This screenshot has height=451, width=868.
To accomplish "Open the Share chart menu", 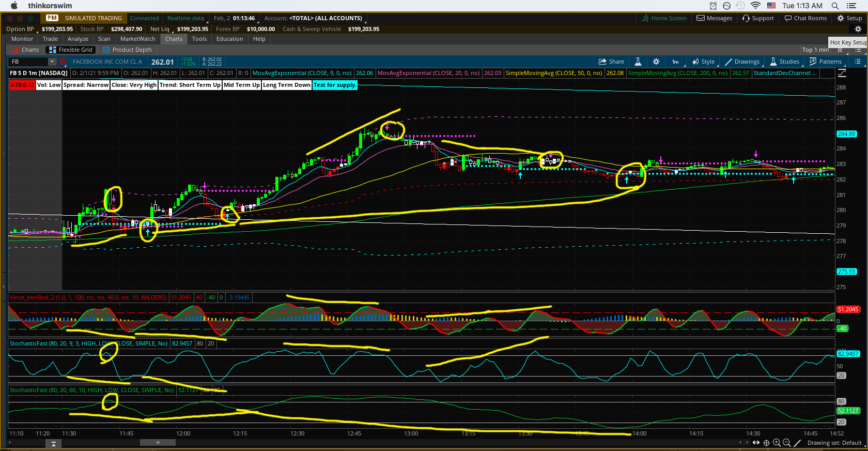I will point(611,62).
